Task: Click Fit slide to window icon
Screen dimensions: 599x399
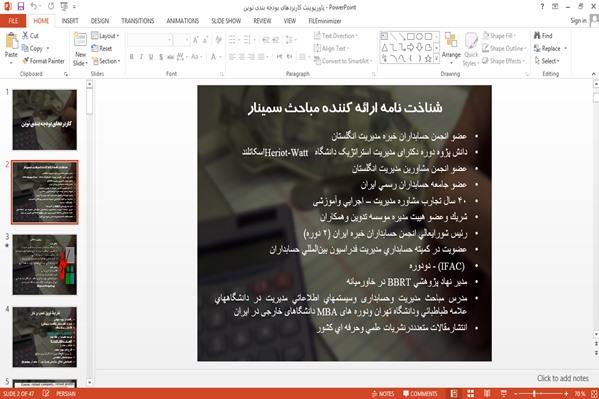Action: (594, 393)
